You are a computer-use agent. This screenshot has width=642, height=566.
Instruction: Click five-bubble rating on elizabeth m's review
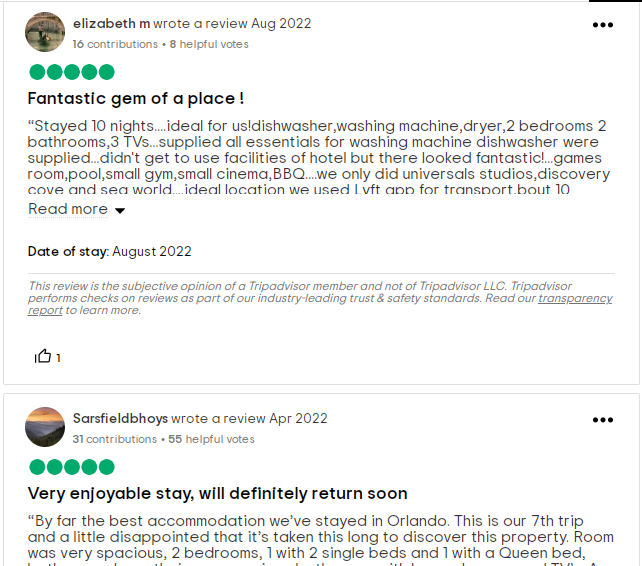click(x=71, y=72)
